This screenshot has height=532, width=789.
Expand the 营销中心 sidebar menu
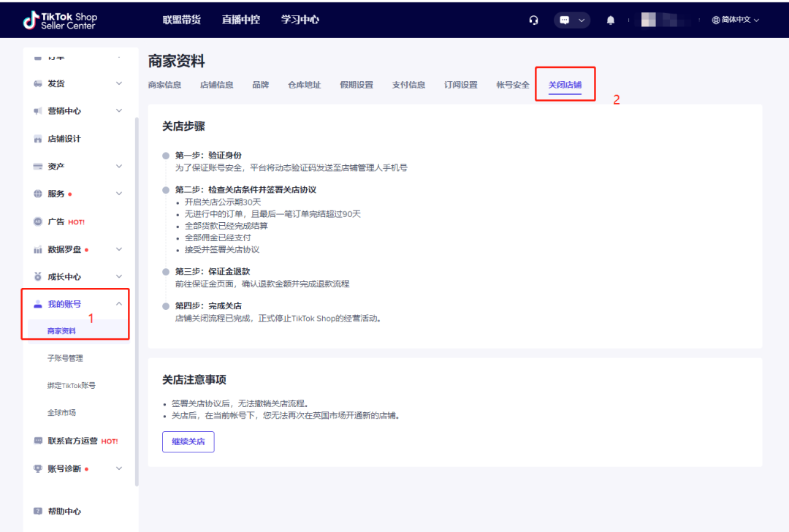[119, 111]
